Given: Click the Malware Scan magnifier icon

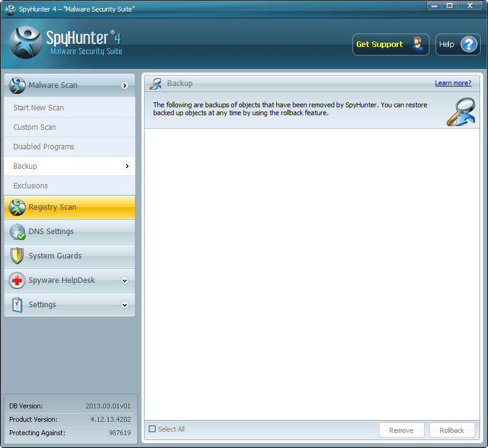Looking at the screenshot, I should tap(17, 85).
